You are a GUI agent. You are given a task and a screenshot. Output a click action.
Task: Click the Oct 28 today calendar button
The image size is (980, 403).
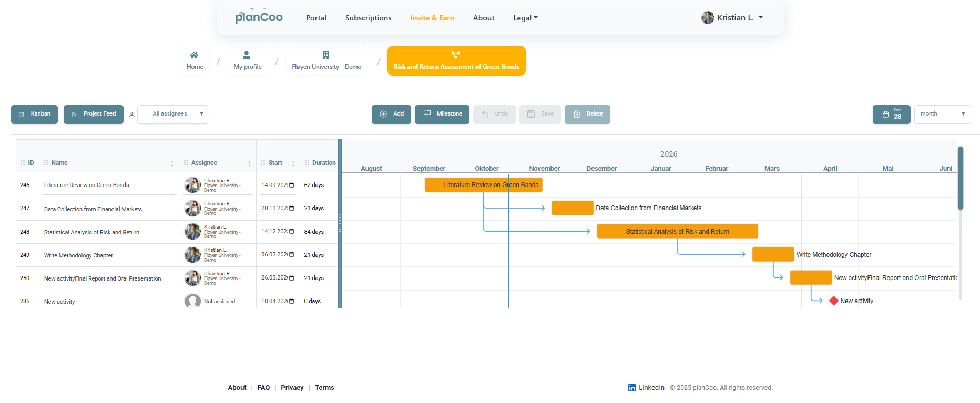[891, 114]
